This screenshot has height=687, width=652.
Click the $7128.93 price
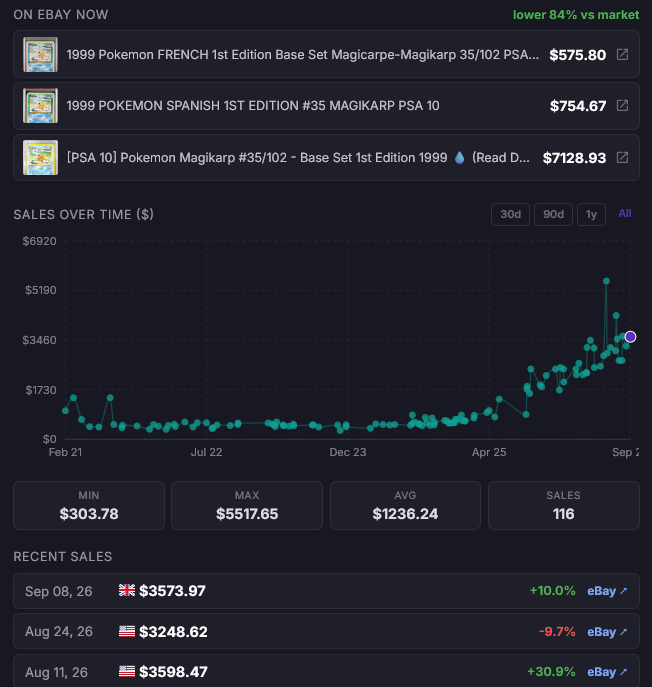click(574, 158)
